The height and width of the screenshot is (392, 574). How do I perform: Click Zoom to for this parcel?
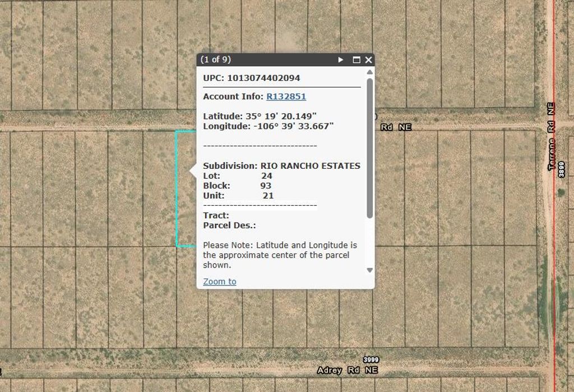coord(219,282)
